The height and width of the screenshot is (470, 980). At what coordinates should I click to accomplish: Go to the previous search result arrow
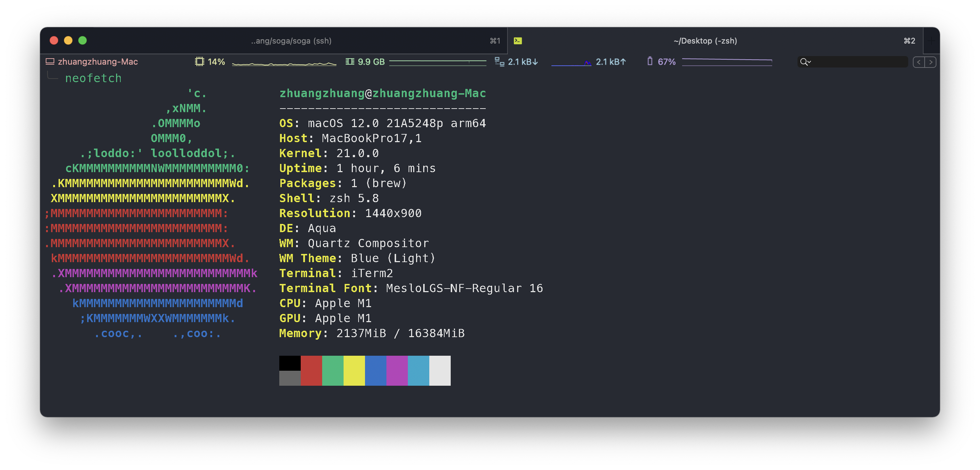[919, 62]
